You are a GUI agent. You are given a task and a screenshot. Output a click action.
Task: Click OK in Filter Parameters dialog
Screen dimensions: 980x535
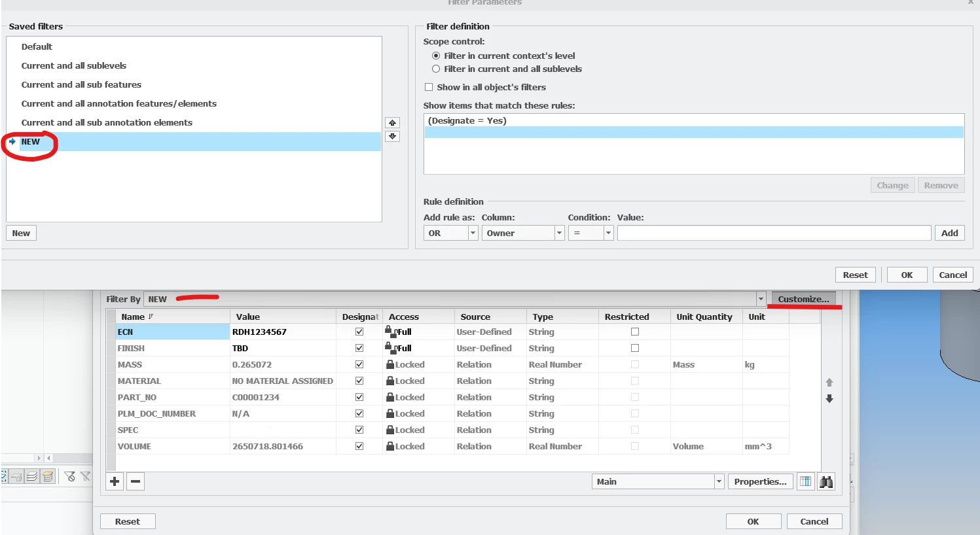click(907, 275)
